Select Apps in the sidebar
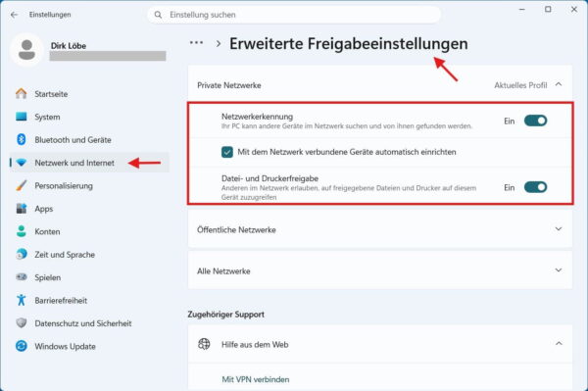The image size is (588, 391). pos(89,209)
